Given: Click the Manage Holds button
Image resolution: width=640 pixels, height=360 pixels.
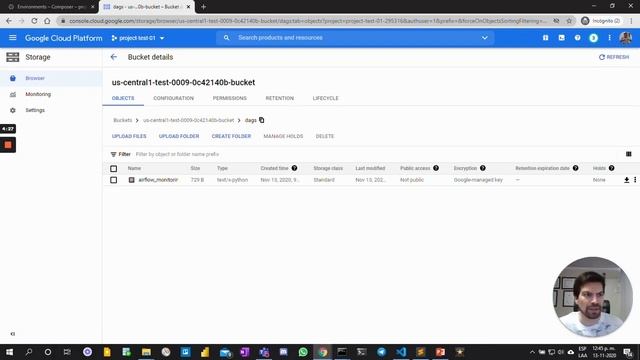Looking at the screenshot, I should [283, 136].
